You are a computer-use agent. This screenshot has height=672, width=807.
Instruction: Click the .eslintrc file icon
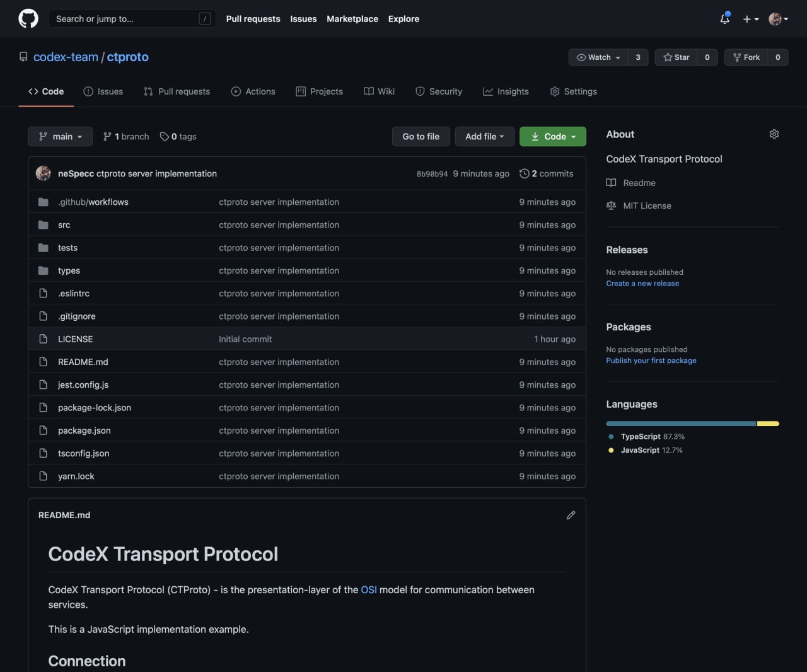pos(44,293)
